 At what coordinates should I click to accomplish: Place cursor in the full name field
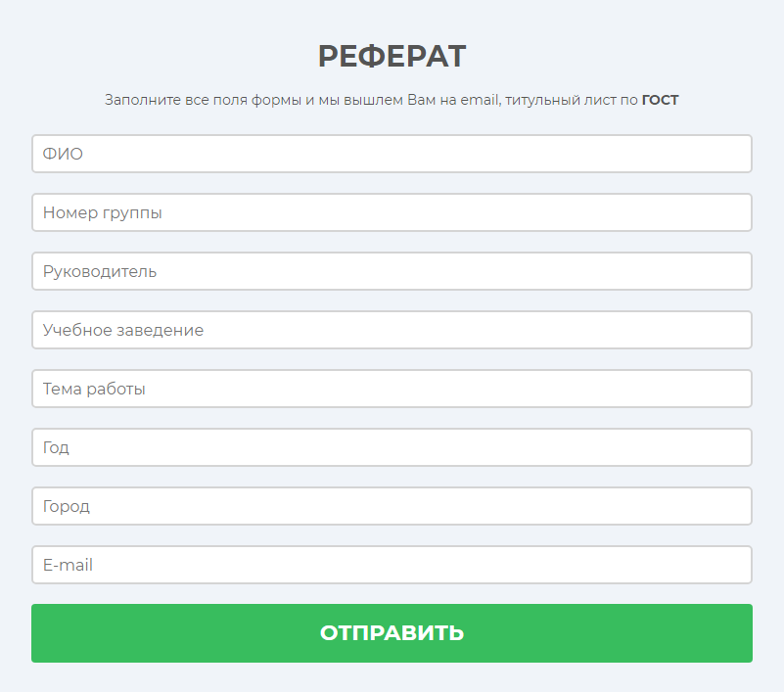(x=392, y=154)
